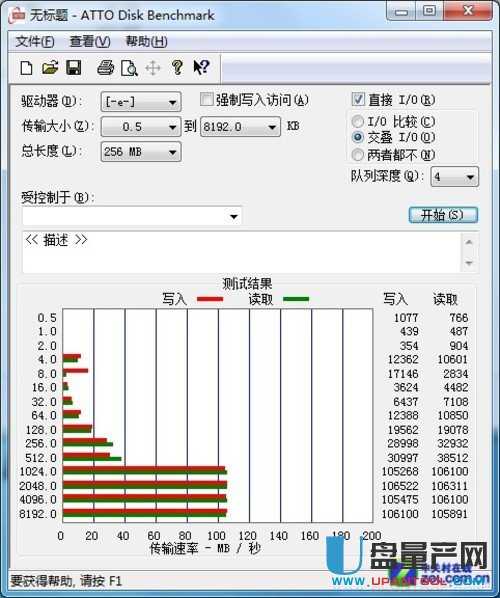Maximize the ATTO Disk Benchmark window
Viewport: 500px width, 598px height.
coord(429,12)
